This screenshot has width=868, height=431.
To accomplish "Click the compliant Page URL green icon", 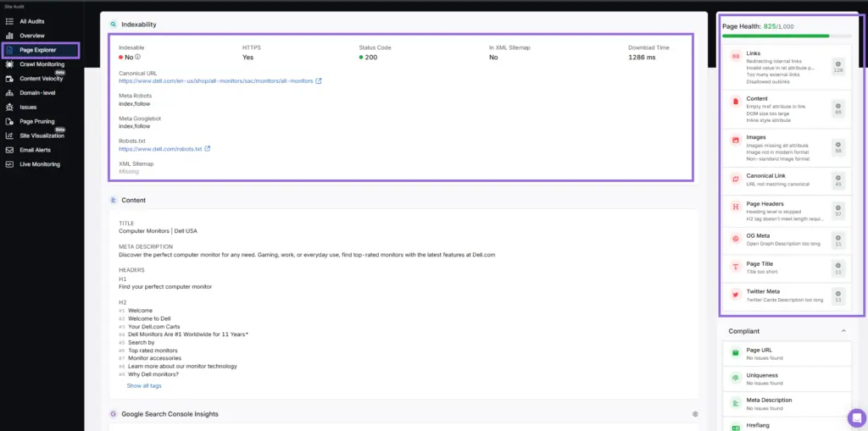I will point(736,353).
